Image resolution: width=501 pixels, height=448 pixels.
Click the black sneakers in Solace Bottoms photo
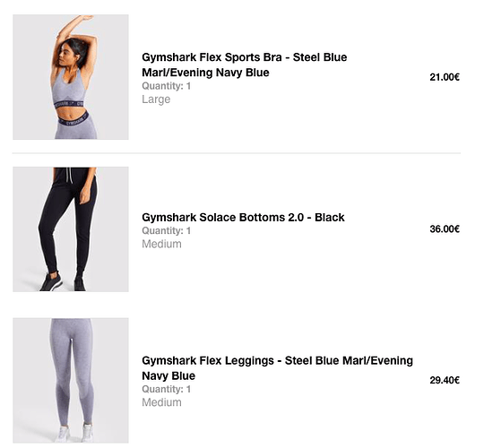click(63, 281)
